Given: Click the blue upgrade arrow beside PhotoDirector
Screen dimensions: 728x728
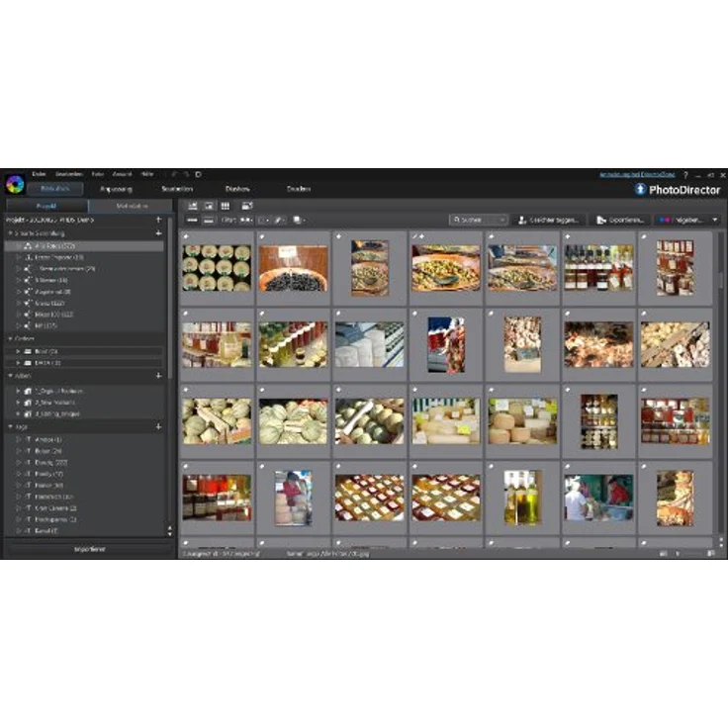Looking at the screenshot, I should coord(640,189).
